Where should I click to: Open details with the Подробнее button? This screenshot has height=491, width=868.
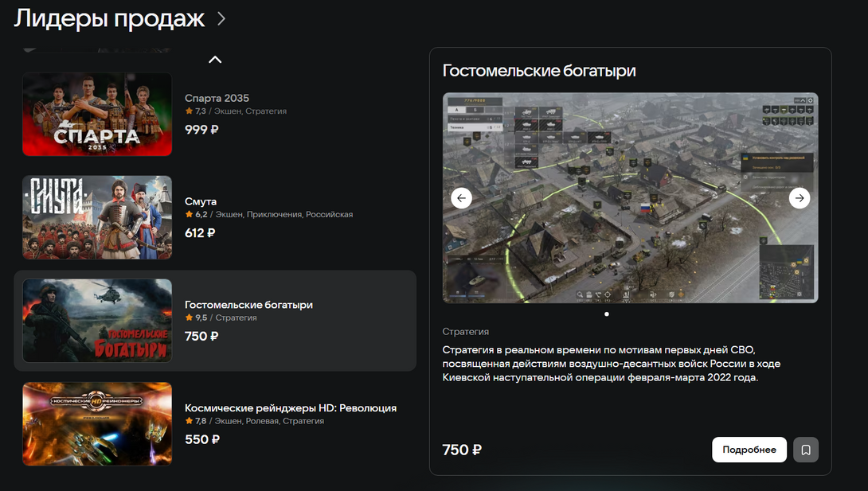(749, 450)
